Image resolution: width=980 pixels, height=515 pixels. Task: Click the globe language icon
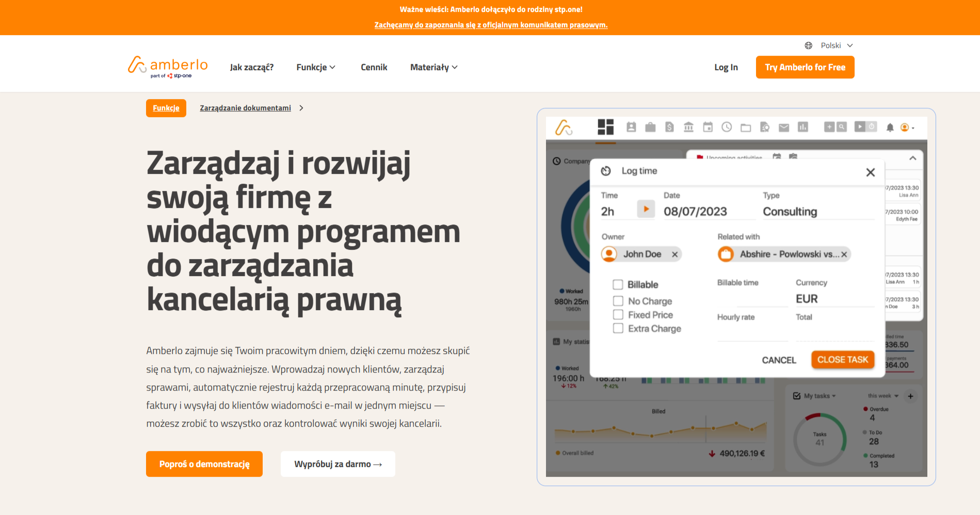[x=809, y=45]
